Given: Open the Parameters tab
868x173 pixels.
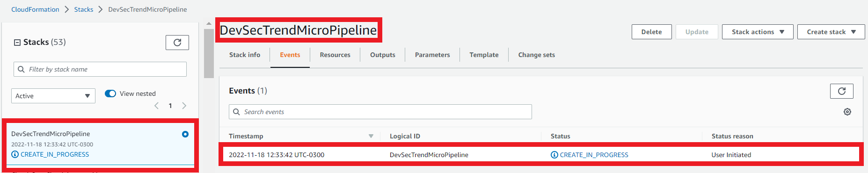Looking at the screenshot, I should 432,55.
